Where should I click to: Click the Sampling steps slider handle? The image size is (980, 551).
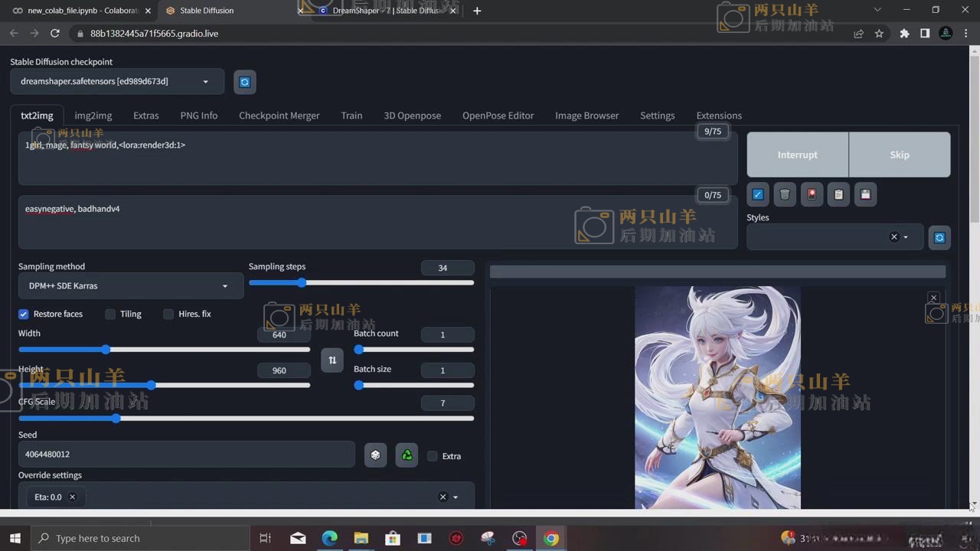(x=302, y=282)
